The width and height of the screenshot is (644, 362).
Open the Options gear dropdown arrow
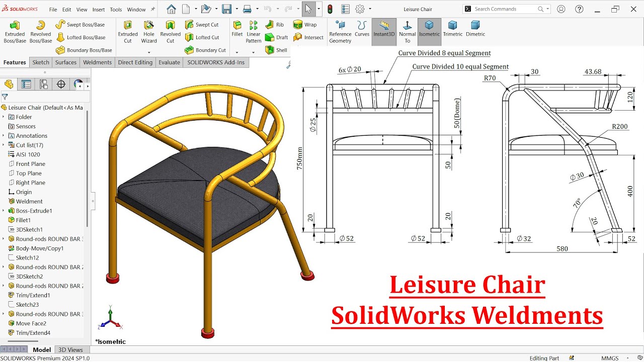tap(370, 9)
